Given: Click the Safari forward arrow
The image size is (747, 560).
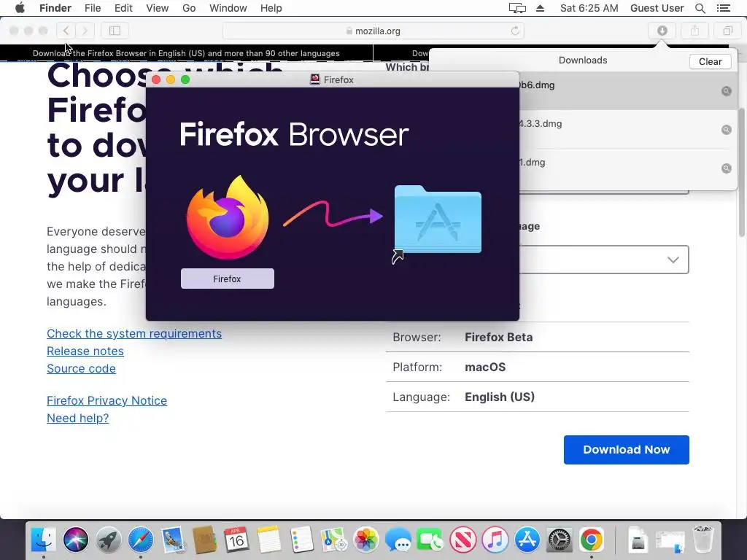Looking at the screenshot, I should [85, 31].
